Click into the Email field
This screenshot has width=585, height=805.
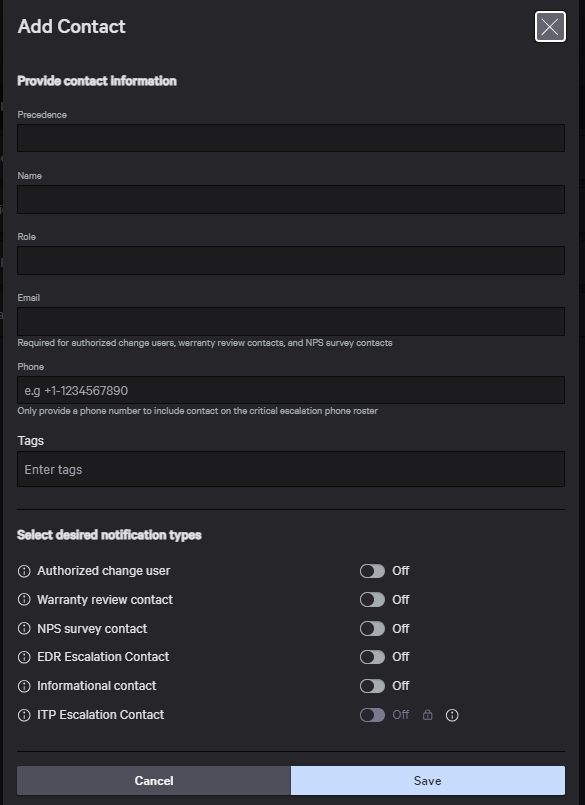coord(291,321)
